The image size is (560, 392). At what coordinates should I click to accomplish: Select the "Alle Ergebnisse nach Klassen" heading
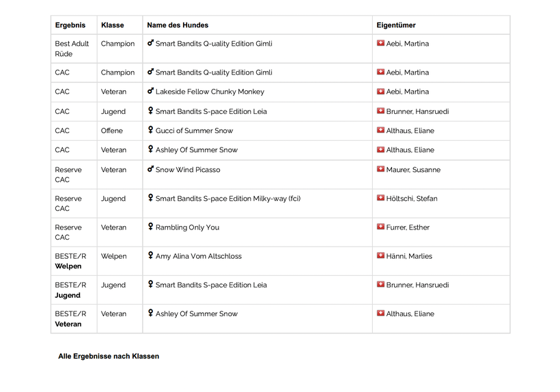pyautogui.click(x=109, y=356)
